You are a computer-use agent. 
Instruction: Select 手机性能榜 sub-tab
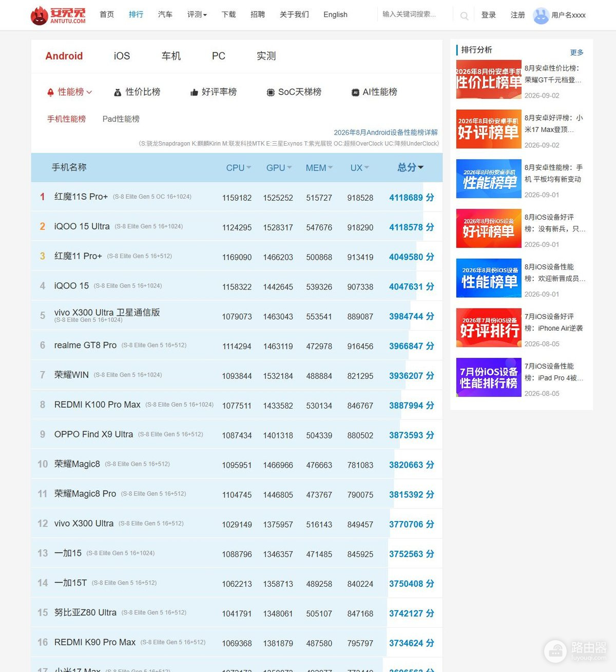pos(67,119)
